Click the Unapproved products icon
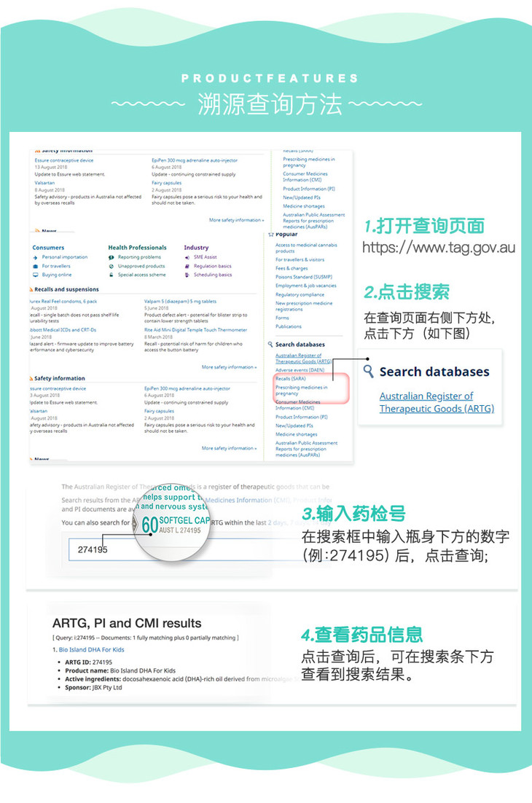Screen dimensions: 532x803 coord(112,266)
